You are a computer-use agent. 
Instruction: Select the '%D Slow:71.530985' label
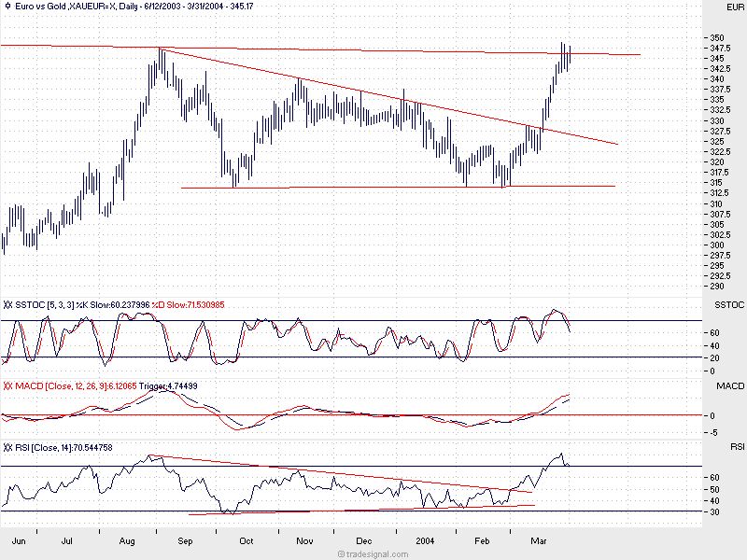189,305
